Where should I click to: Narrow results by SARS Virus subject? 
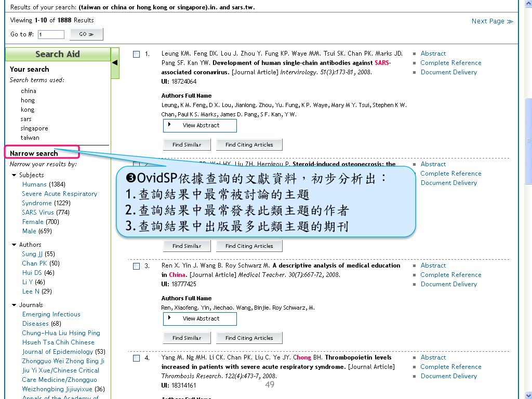(37, 212)
